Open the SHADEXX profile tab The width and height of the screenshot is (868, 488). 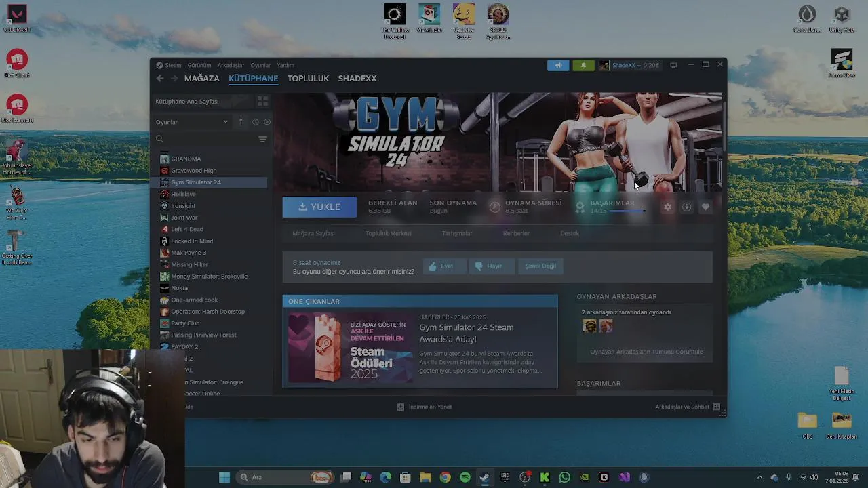point(357,79)
